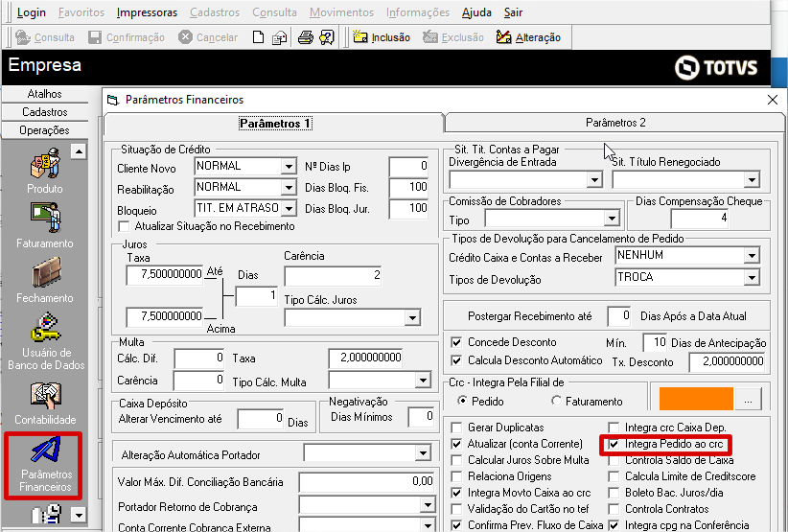Click the Cadastros sidebar button
Image resolution: width=788 pixels, height=532 pixels.
pos(45,112)
